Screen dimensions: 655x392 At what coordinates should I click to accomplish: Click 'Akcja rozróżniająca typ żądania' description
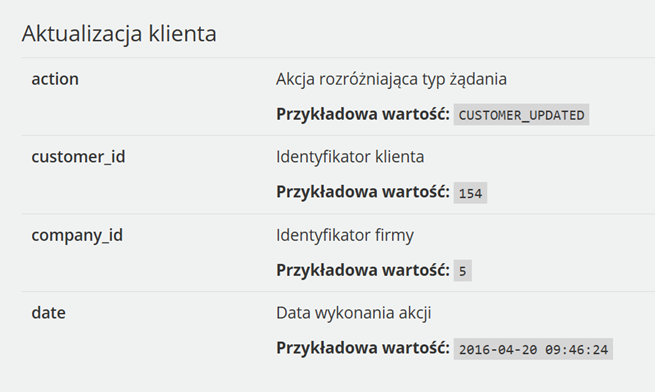point(391,79)
